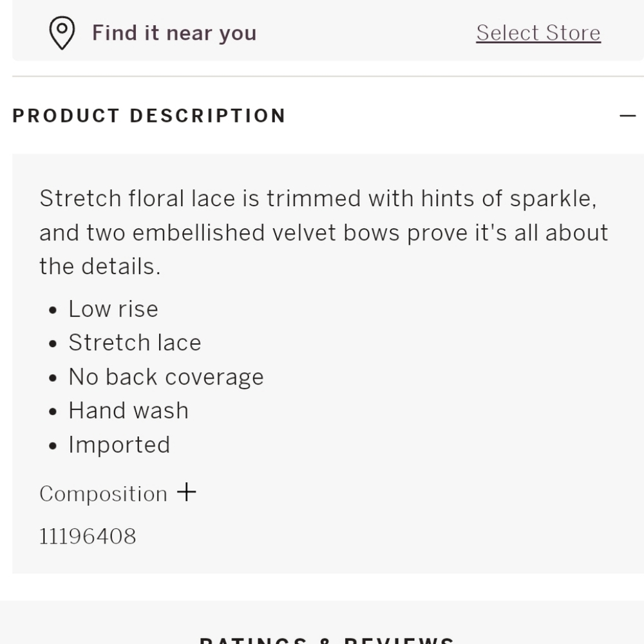Click the Hand wash bullet item
The width and height of the screenshot is (644, 644).
pyautogui.click(x=129, y=411)
